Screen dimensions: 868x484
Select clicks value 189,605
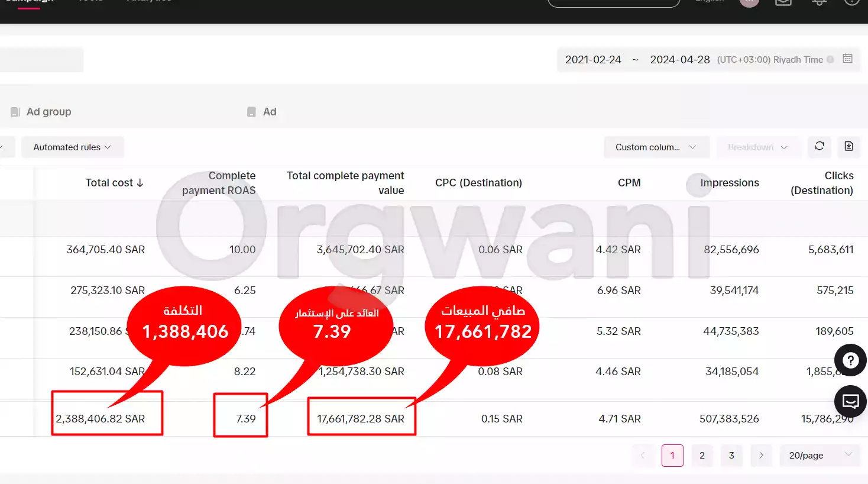coord(834,331)
